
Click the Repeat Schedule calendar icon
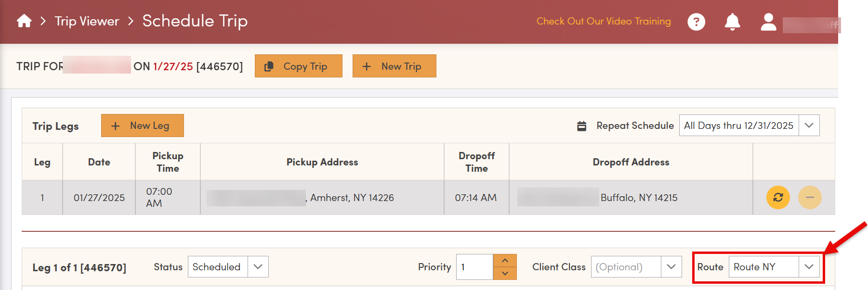point(582,126)
